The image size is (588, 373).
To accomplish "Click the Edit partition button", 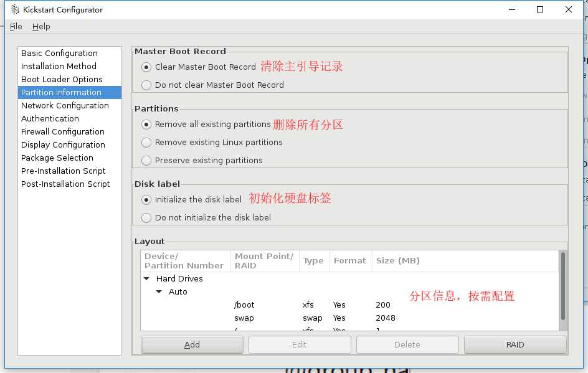I will (300, 344).
